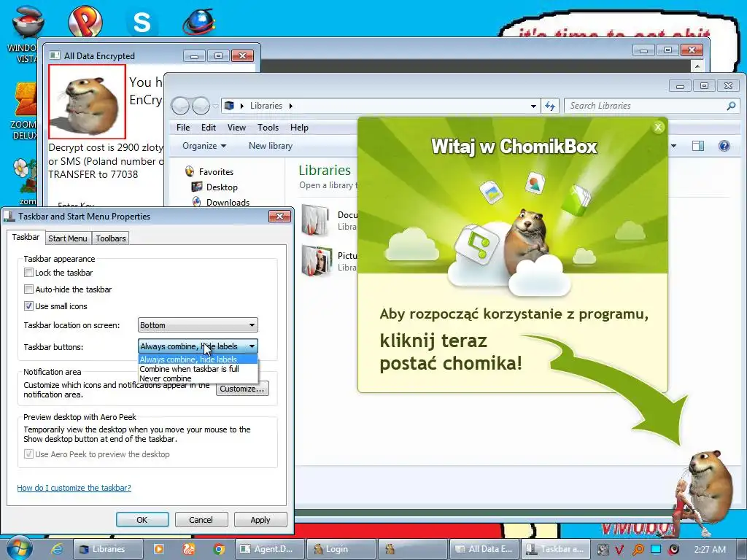
Task: Click the 2:27 AM clock
Action: tap(710, 550)
